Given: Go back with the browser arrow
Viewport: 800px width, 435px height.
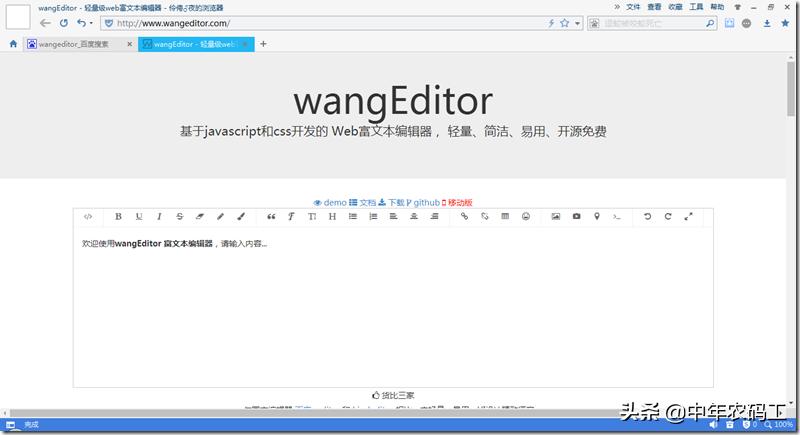Looking at the screenshot, I should pos(45,23).
